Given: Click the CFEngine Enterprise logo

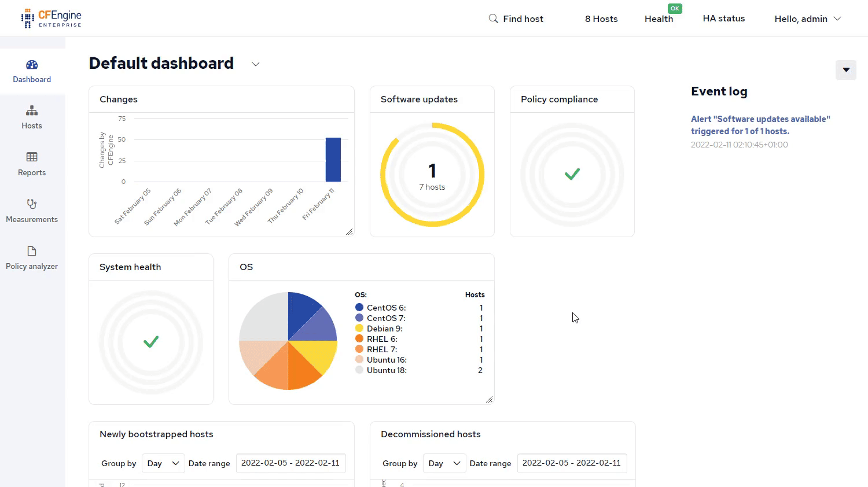Looking at the screenshot, I should [x=52, y=19].
